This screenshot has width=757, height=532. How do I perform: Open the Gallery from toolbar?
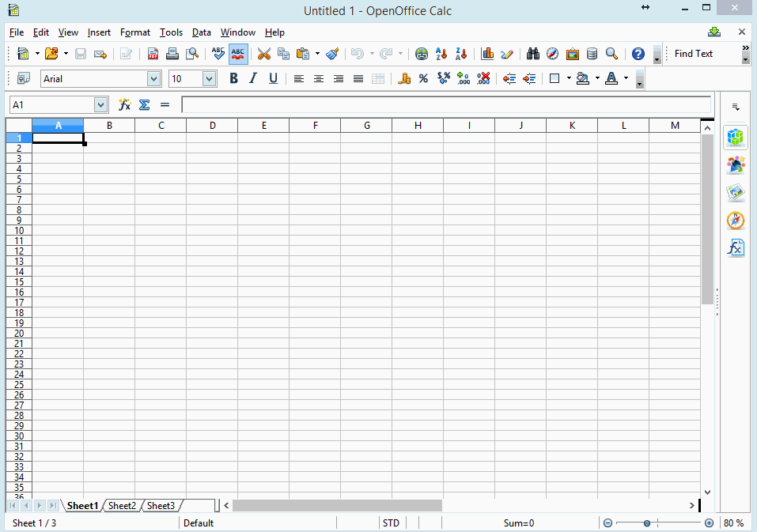tap(573, 54)
